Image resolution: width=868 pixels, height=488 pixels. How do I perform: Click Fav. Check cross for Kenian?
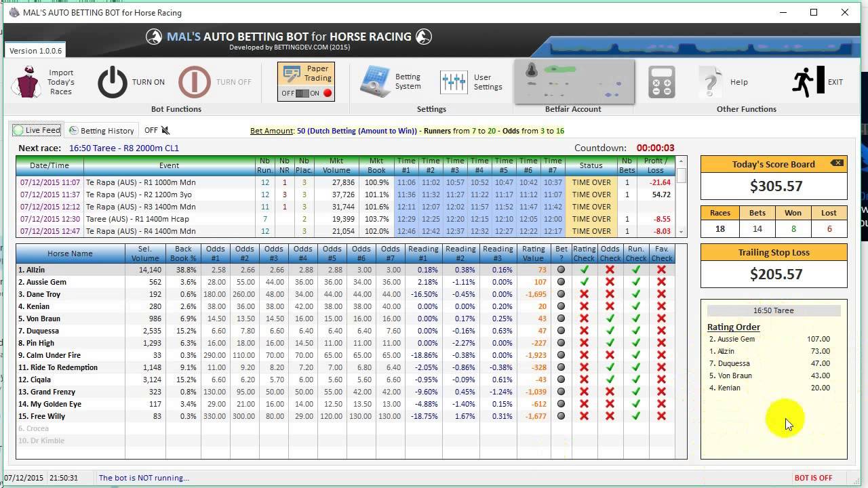(x=661, y=306)
